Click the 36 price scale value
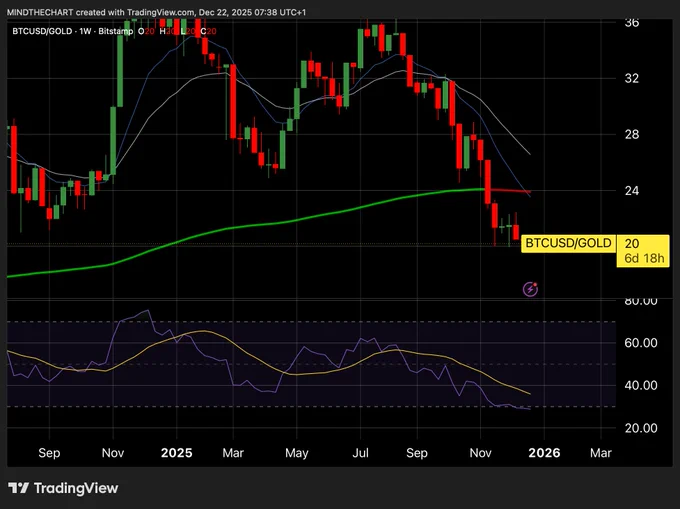 [x=632, y=23]
